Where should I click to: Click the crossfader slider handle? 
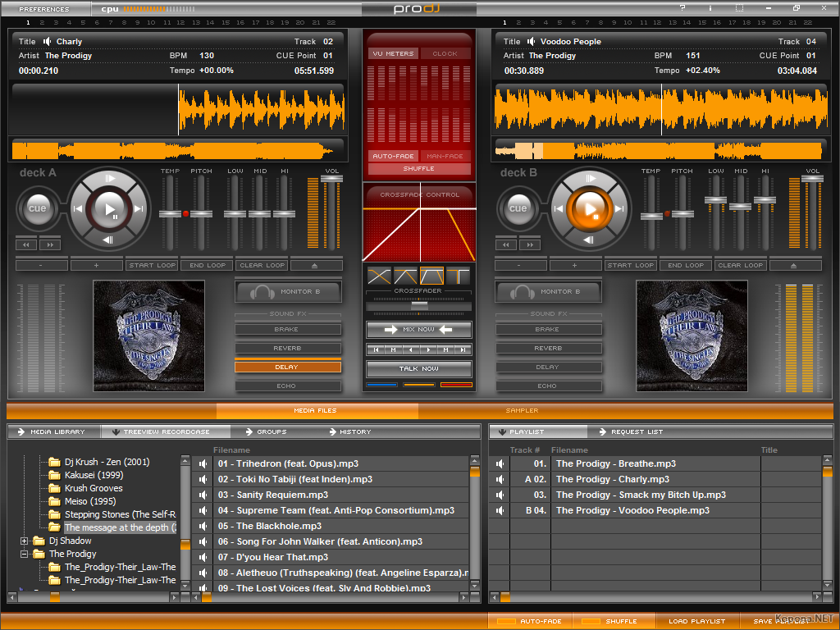pyautogui.click(x=419, y=306)
